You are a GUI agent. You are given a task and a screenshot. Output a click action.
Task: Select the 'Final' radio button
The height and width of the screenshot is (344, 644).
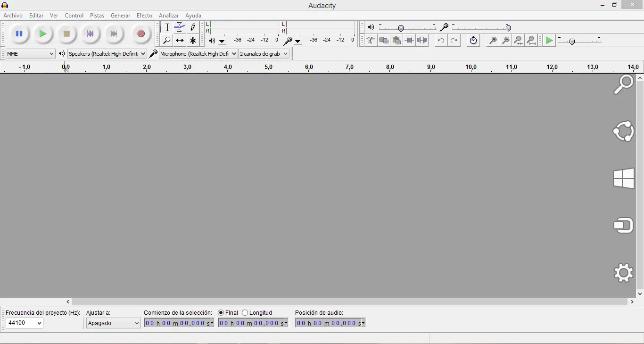point(221,313)
